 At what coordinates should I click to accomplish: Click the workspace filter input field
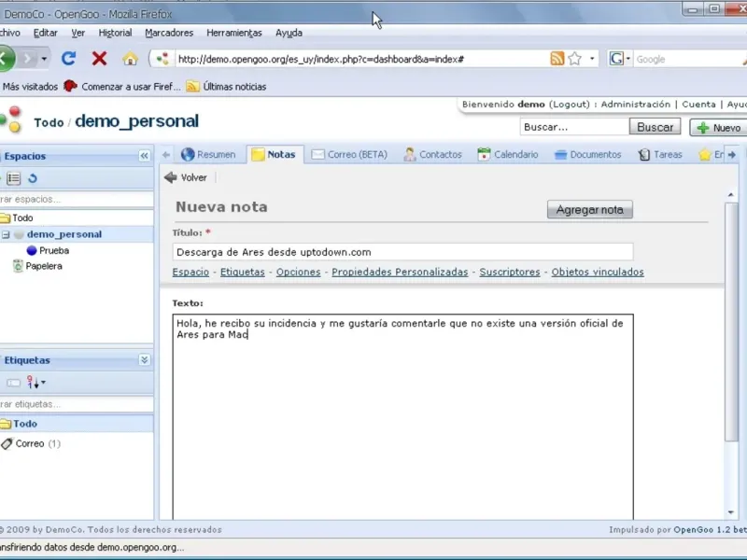[x=77, y=199]
